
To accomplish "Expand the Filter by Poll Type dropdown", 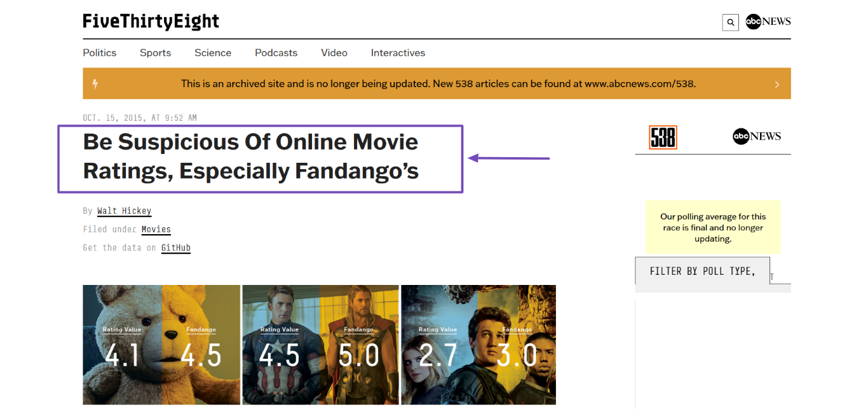I will tap(702, 271).
